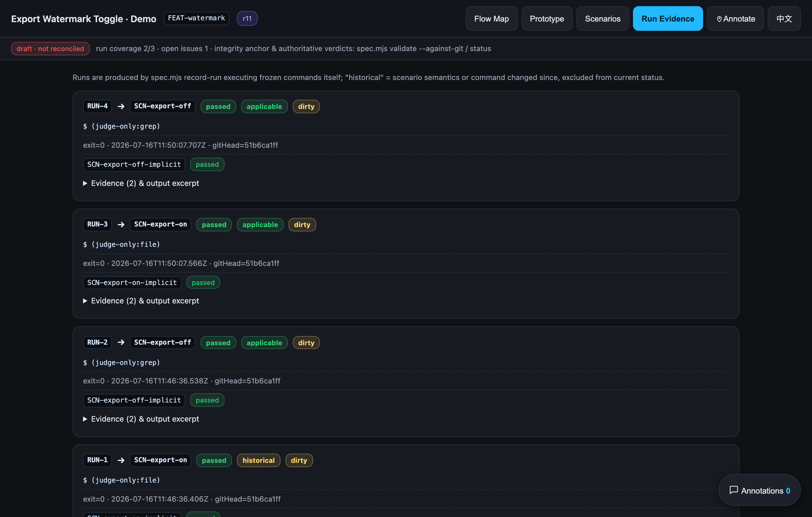Expand Evidence (2) under RUN-3
812x517 pixels.
(141, 301)
